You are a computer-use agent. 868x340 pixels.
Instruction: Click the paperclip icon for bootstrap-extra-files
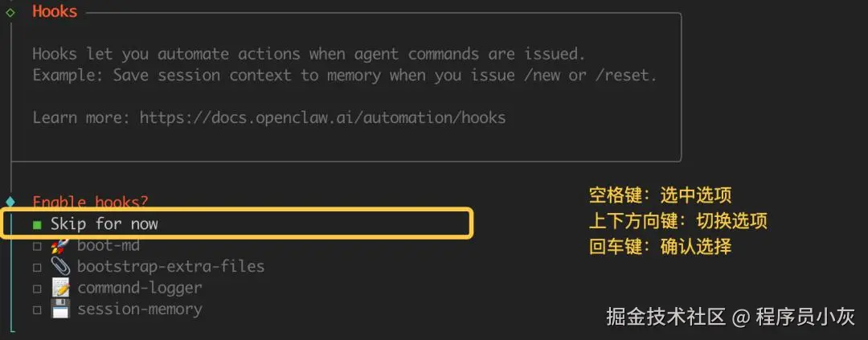pyautogui.click(x=59, y=266)
